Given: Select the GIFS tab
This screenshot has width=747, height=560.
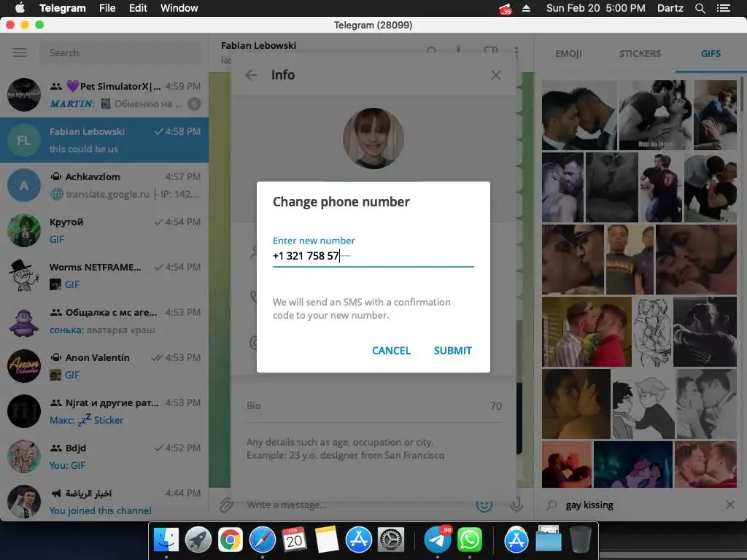Looking at the screenshot, I should point(711,53).
